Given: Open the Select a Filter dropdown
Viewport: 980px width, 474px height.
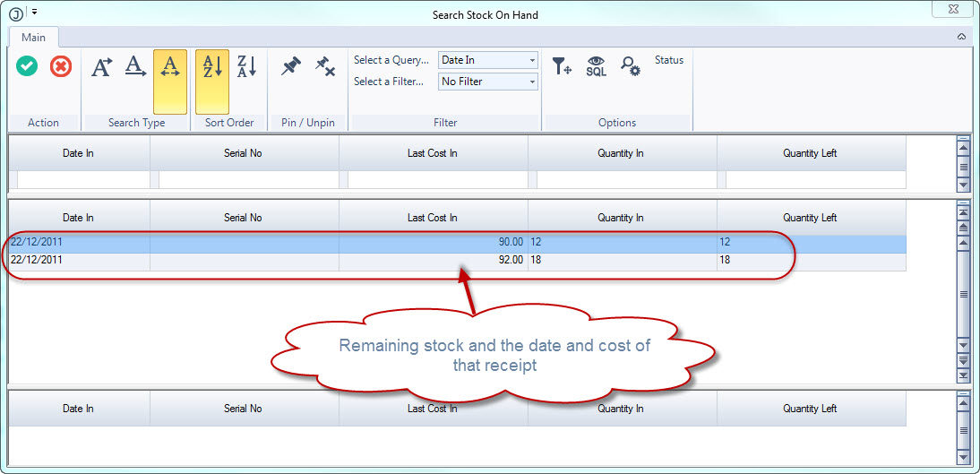Looking at the screenshot, I should pos(488,82).
